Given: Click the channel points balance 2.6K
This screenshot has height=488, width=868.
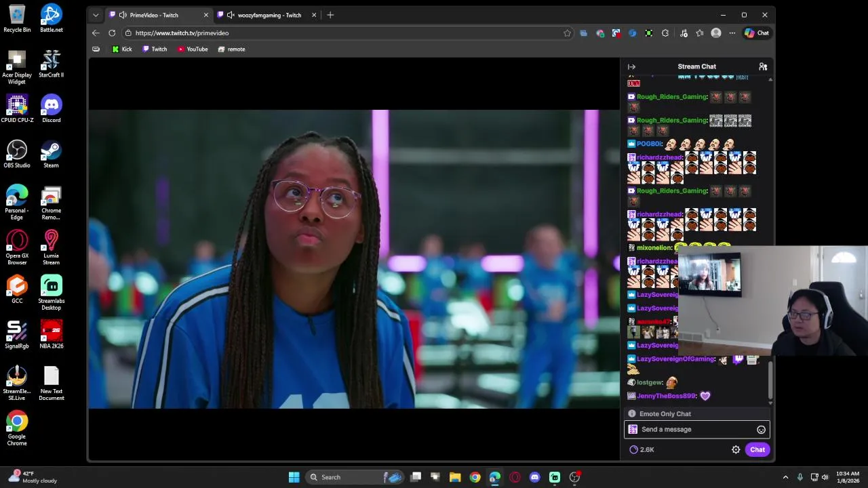Looking at the screenshot, I should [x=642, y=449].
